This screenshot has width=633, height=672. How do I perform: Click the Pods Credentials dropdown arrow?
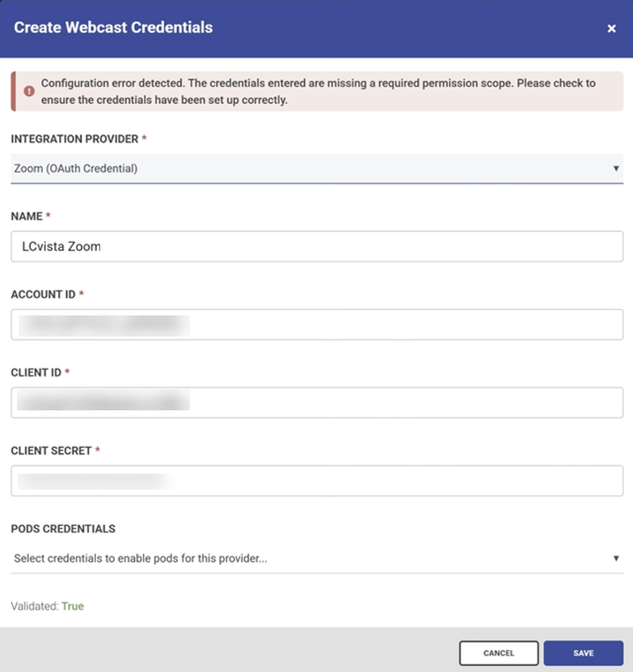(616, 558)
